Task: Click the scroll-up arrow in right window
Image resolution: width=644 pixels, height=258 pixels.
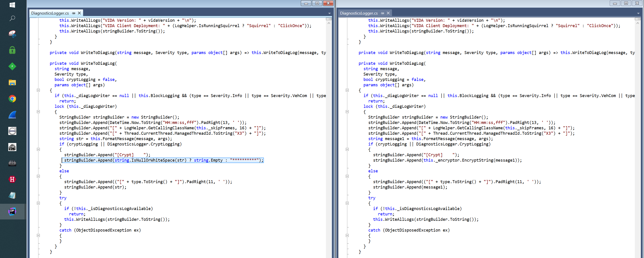Action: 637,23
